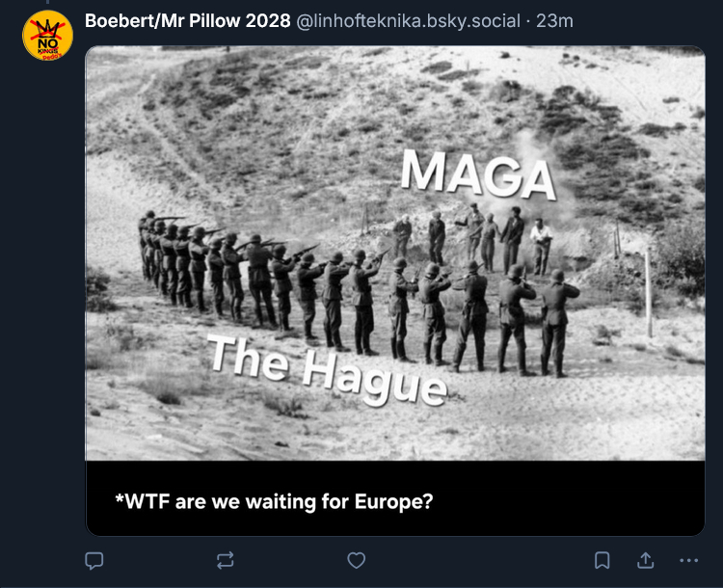Click The Hague text on the image

(x=328, y=371)
